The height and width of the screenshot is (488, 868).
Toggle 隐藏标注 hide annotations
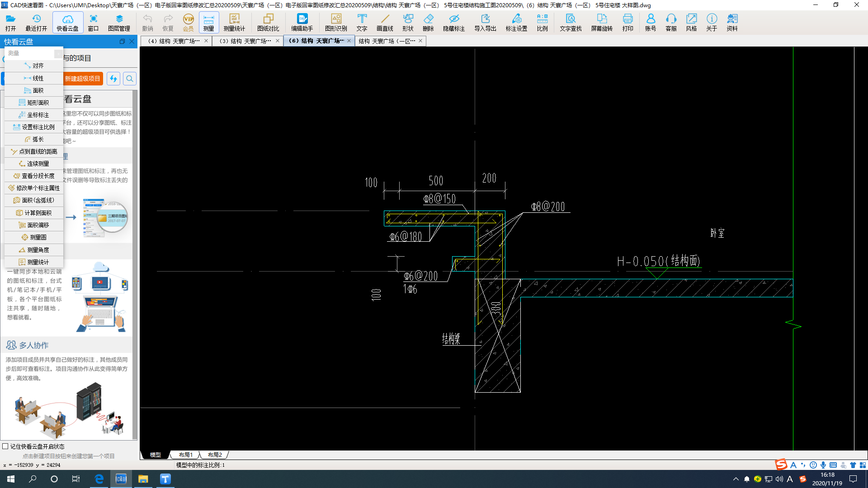pyautogui.click(x=454, y=22)
